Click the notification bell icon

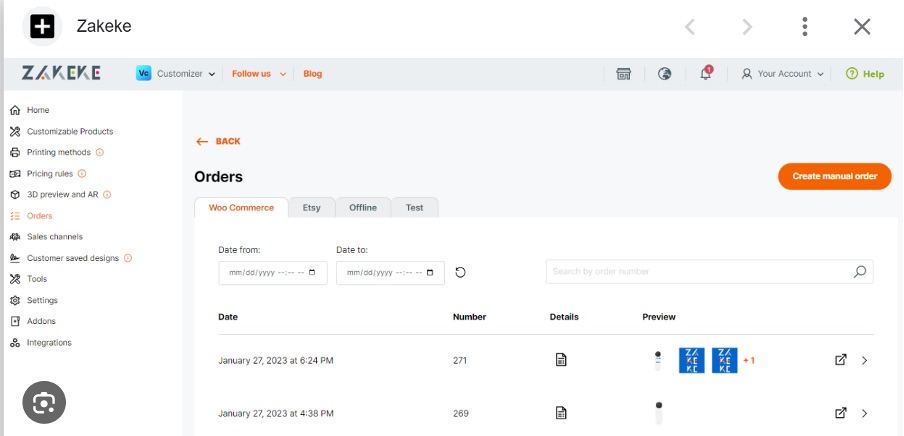pos(705,74)
